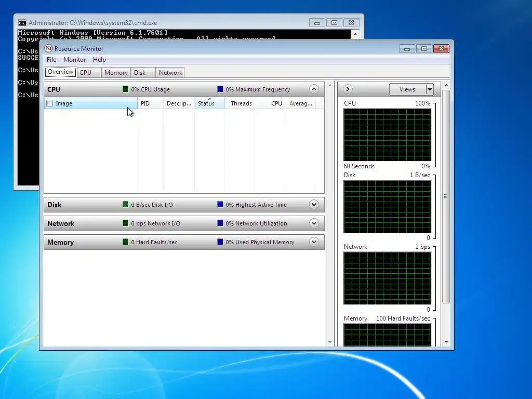Click the green CPU Usage indicator square
The image size is (532, 399).
point(126,89)
